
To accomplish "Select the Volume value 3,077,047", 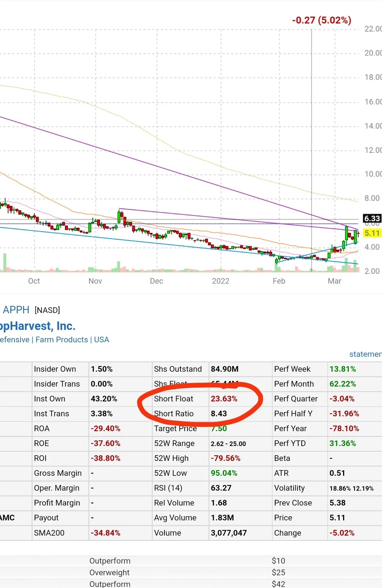I will (x=229, y=533).
